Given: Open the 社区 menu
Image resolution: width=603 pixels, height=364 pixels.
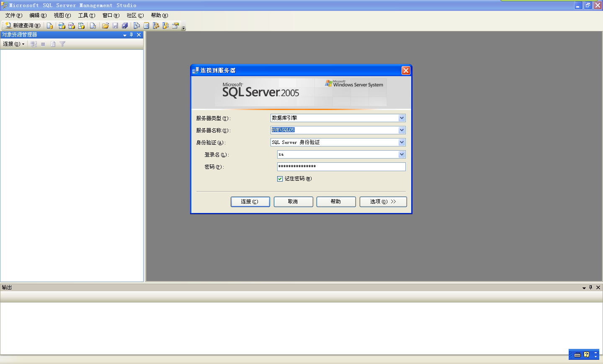Looking at the screenshot, I should coord(135,15).
